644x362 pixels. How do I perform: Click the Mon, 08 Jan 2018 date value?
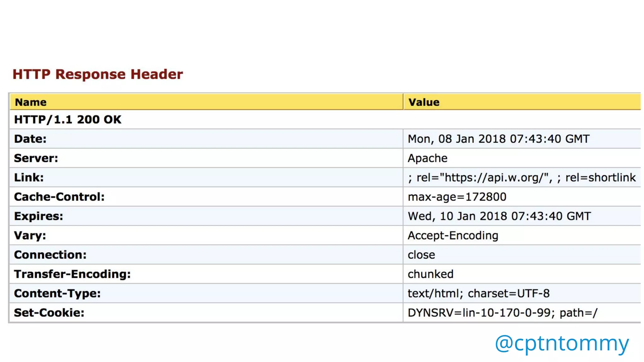click(x=498, y=139)
